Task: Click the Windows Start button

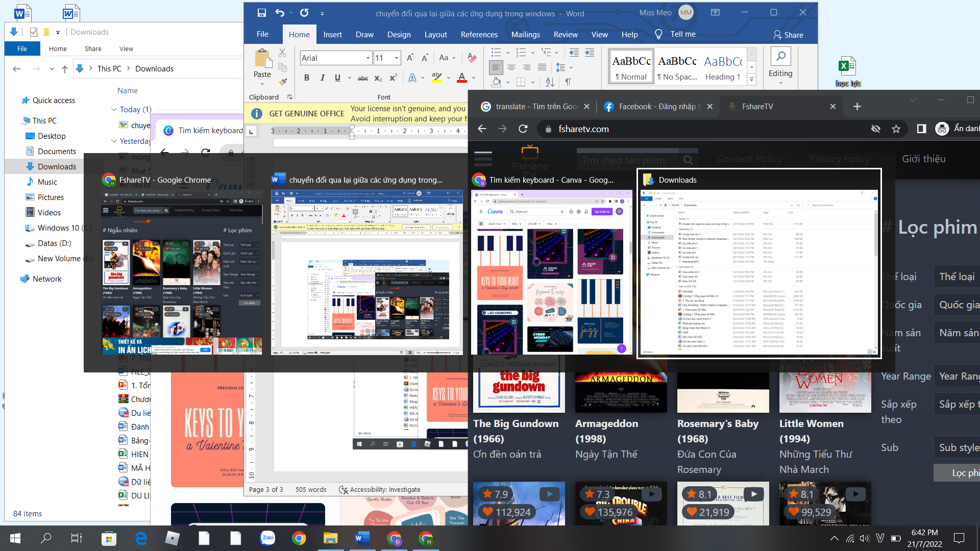Action: pos(15,538)
